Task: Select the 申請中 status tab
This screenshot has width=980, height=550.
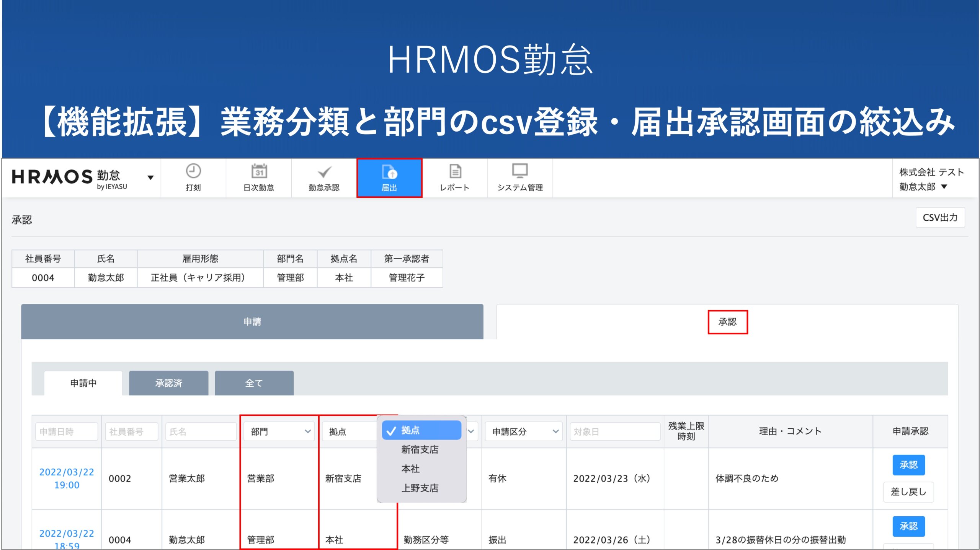Action: [x=83, y=383]
